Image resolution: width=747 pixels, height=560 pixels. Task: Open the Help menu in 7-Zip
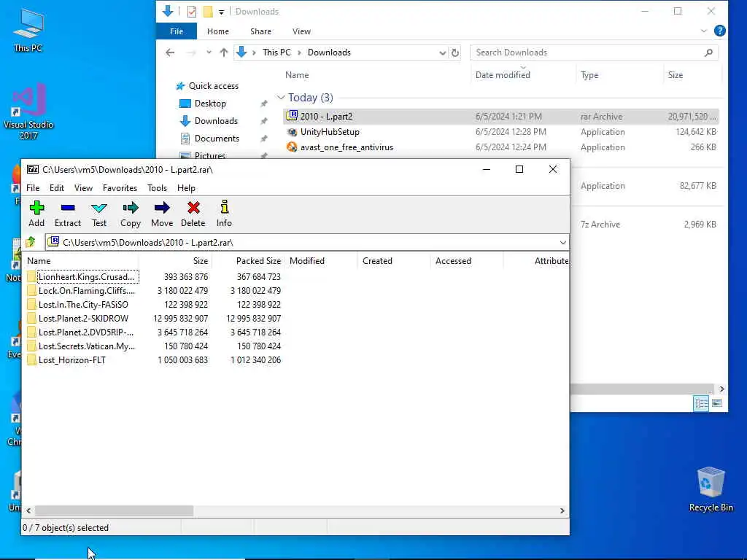(186, 188)
